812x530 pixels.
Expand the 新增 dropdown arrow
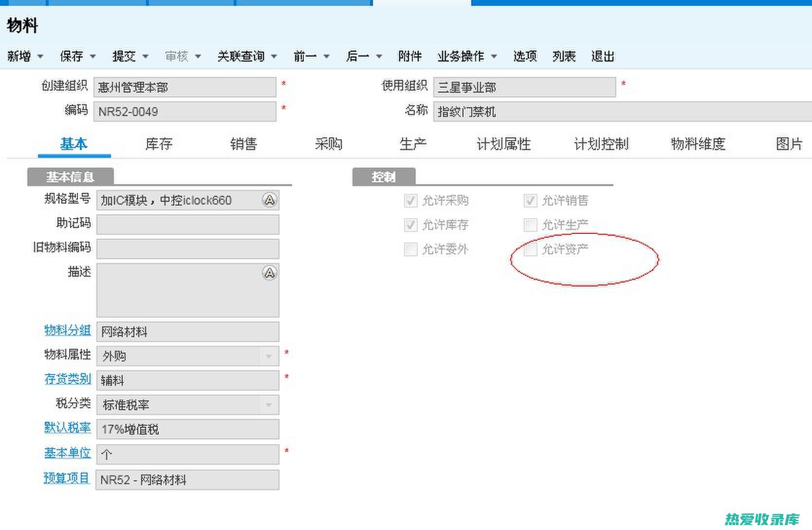click(40, 57)
